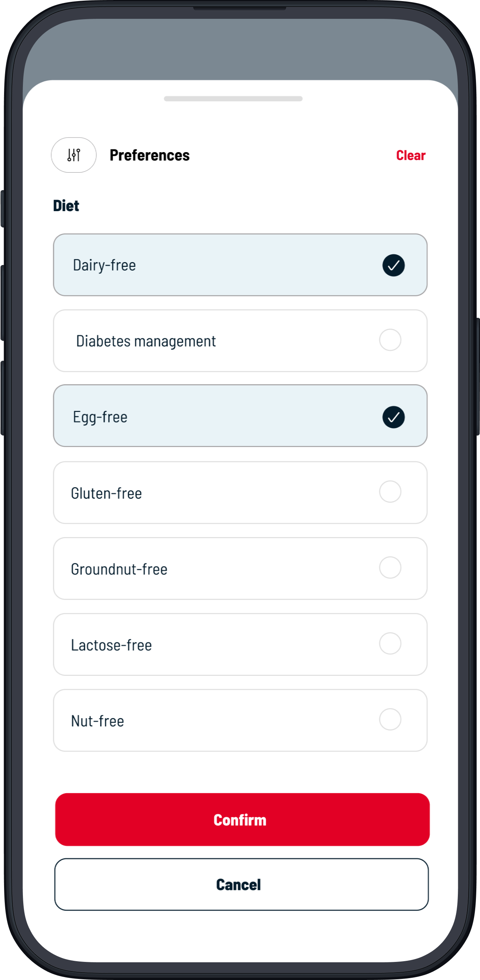Grab the bottom sheet drag handle

point(233,99)
